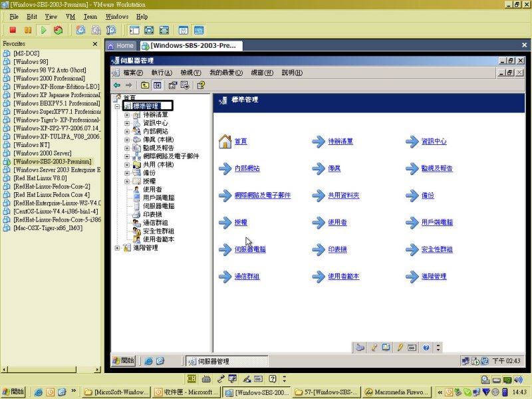Viewport: 532px width, 399px height.
Task: Open the Team menu in VMware
Action: (90, 17)
